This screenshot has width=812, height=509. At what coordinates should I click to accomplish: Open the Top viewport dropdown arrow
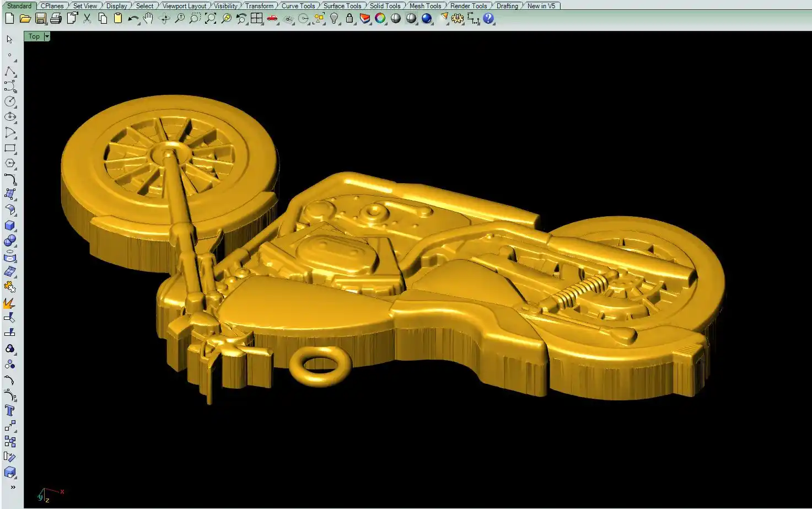tap(47, 36)
